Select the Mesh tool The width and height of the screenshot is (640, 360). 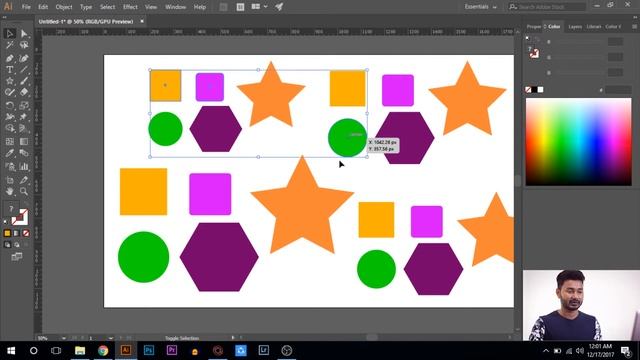point(9,142)
